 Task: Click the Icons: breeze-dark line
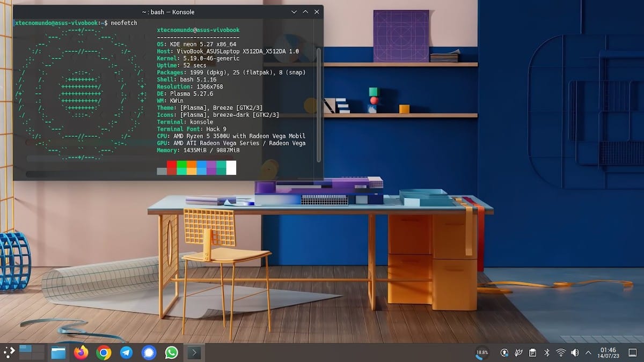pos(218,114)
